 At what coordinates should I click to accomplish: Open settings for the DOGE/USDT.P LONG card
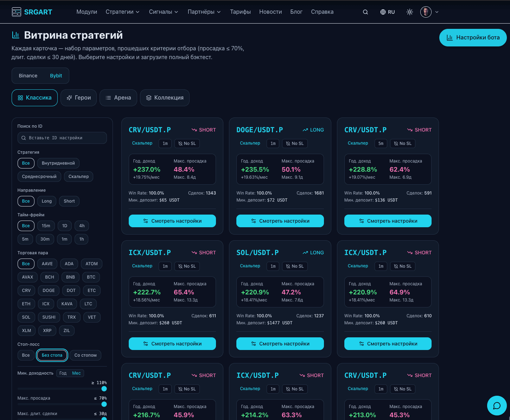pos(280,221)
